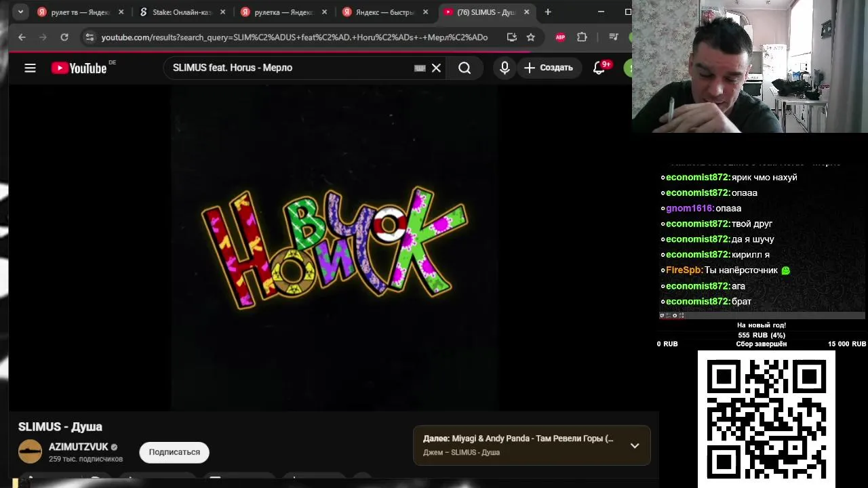Image resolution: width=868 pixels, height=488 pixels.
Task: Focus the YouTube search input field
Action: pyautogui.click(x=292, y=68)
